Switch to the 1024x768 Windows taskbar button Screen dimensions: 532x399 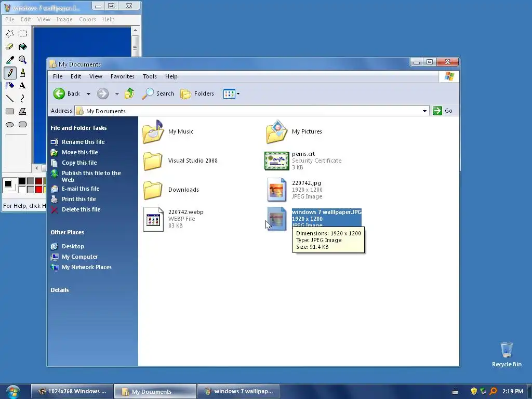(72, 392)
